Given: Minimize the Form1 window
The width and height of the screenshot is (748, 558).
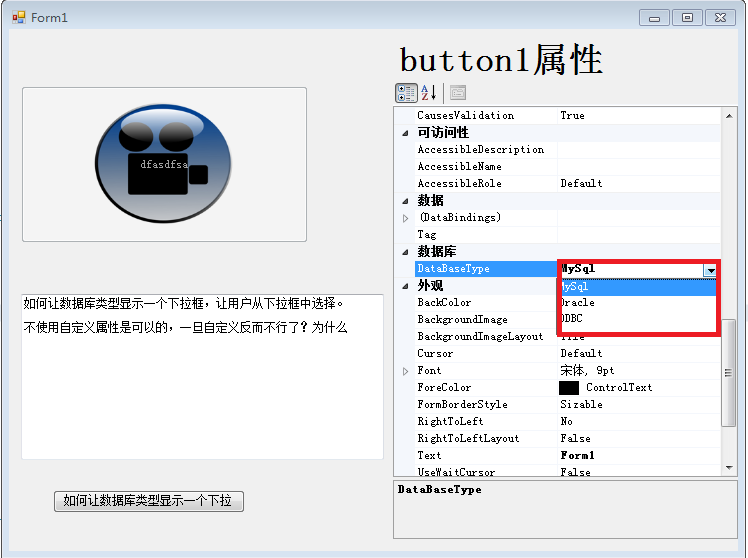Looking at the screenshot, I should pos(654,18).
